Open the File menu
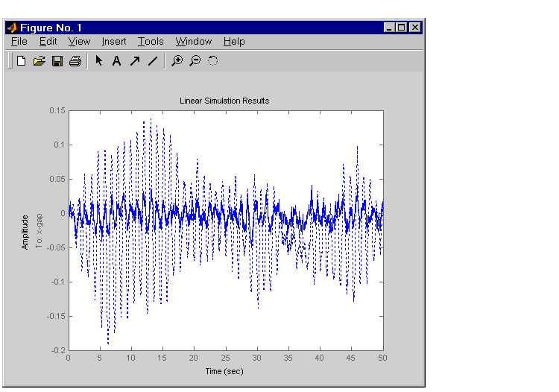This screenshot has width=559, height=392. [19, 42]
